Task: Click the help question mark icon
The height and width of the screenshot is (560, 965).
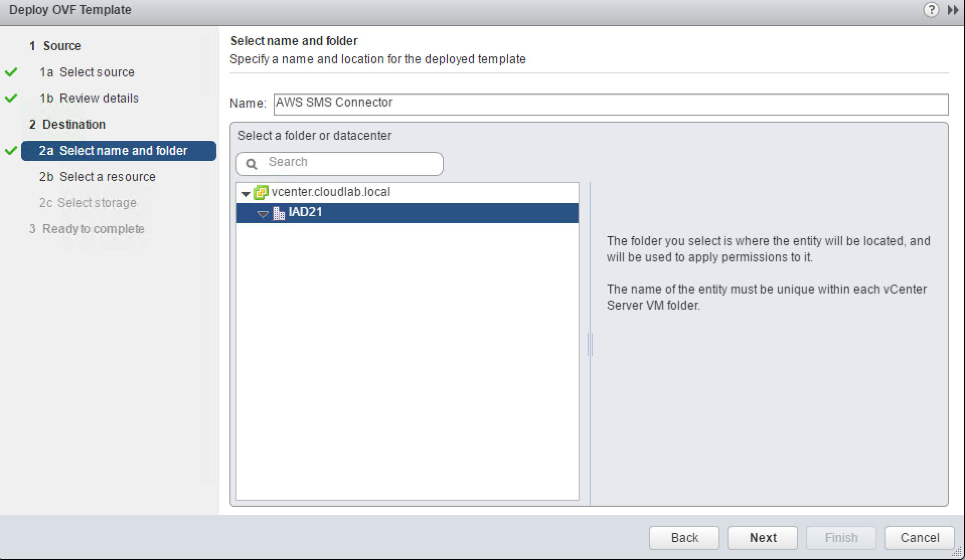Action: point(932,10)
